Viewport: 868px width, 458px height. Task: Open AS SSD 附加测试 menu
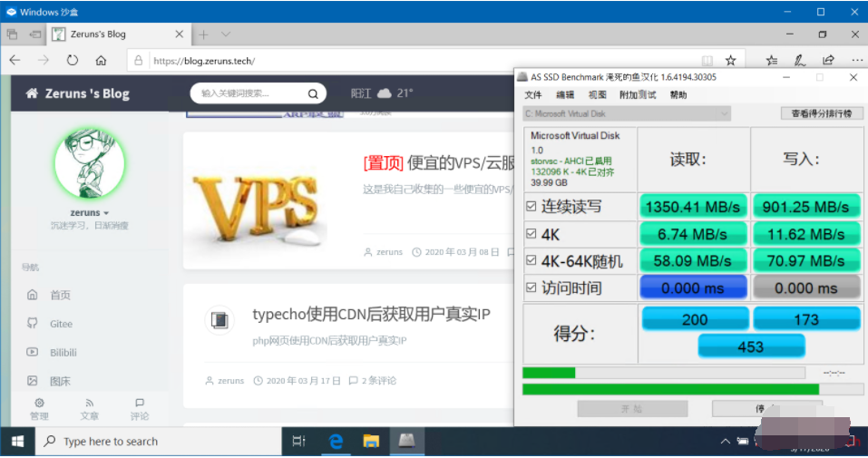click(638, 95)
